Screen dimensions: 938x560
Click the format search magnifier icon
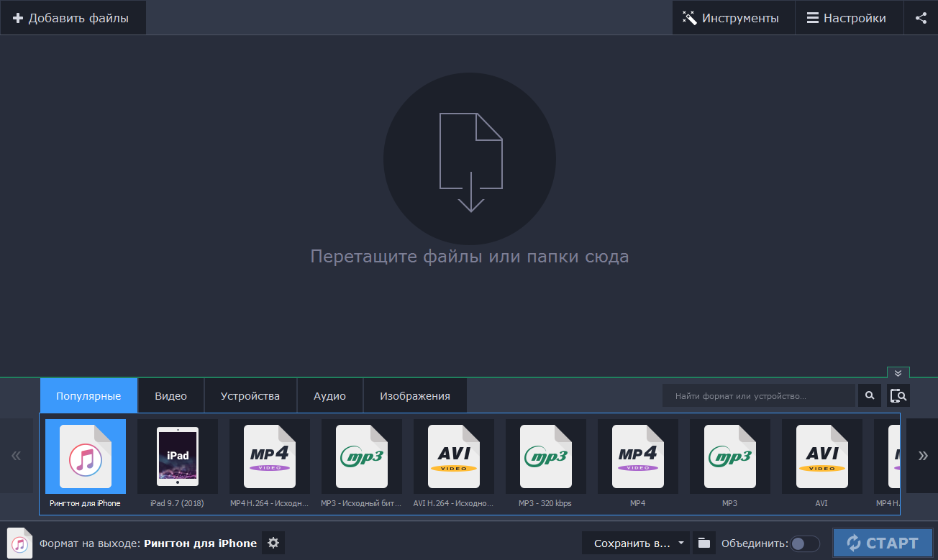(870, 395)
